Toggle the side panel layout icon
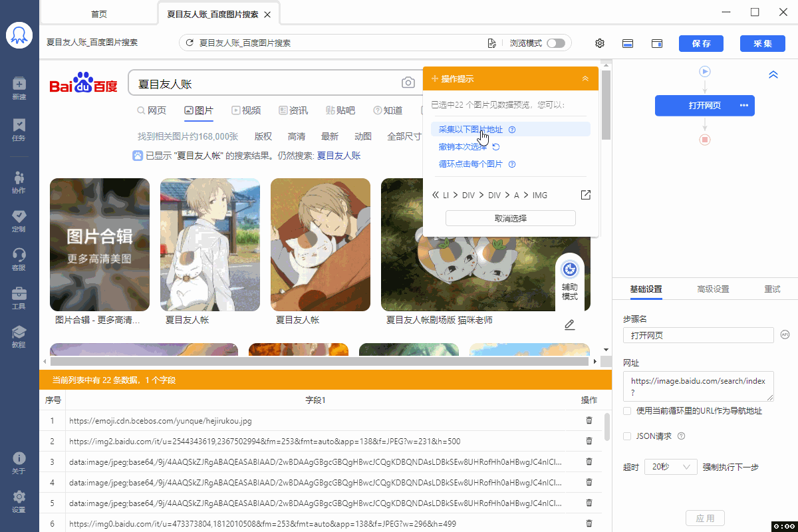798x532 pixels. [657, 43]
